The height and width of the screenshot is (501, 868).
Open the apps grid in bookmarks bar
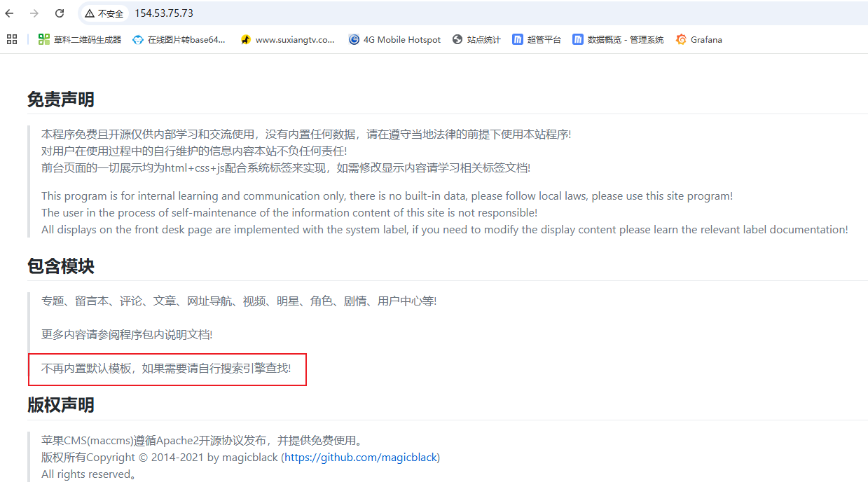point(12,39)
